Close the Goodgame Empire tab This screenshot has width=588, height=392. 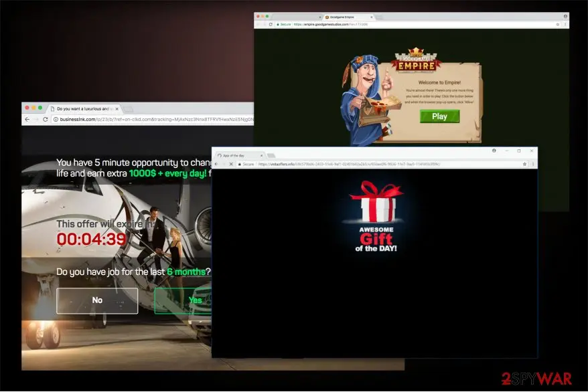[372, 17]
